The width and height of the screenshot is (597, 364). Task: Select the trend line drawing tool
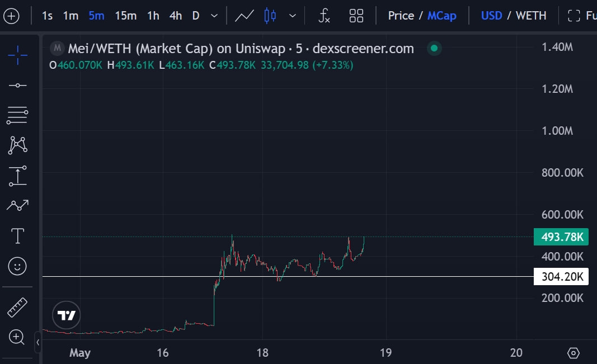(17, 86)
